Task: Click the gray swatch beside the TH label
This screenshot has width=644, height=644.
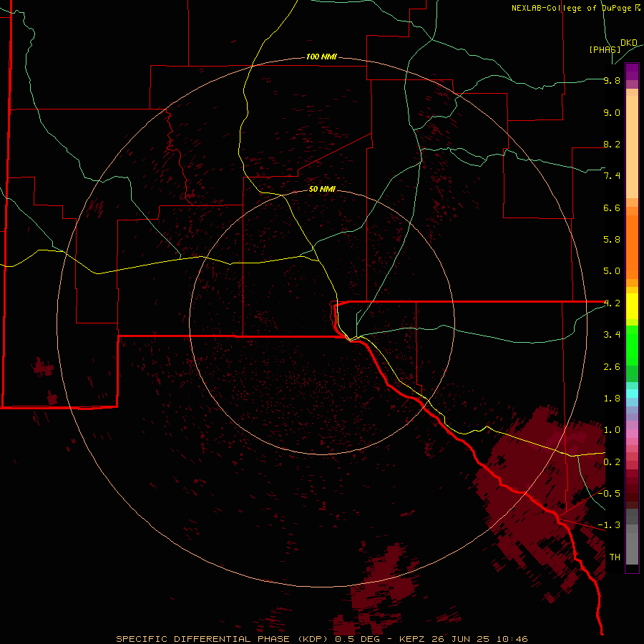Action: [632, 548]
